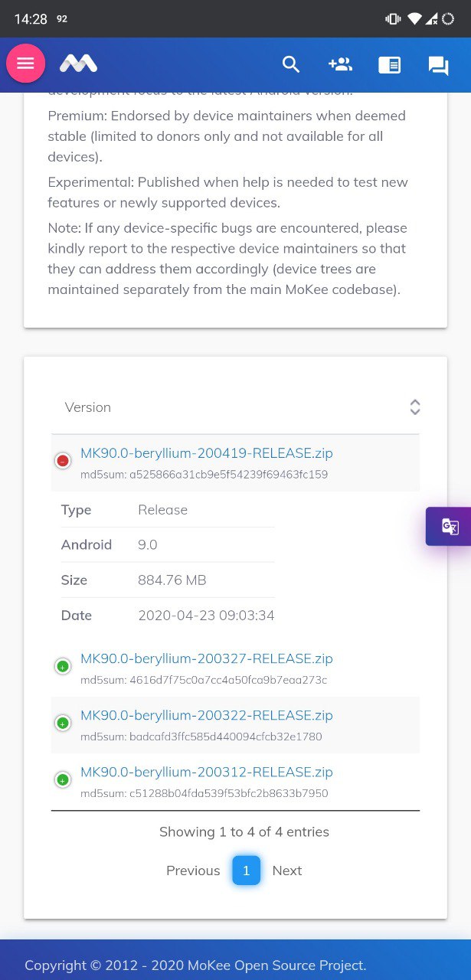Expand the green plus for 200312 release
Image resolution: width=471 pixels, height=980 pixels.
(x=63, y=779)
